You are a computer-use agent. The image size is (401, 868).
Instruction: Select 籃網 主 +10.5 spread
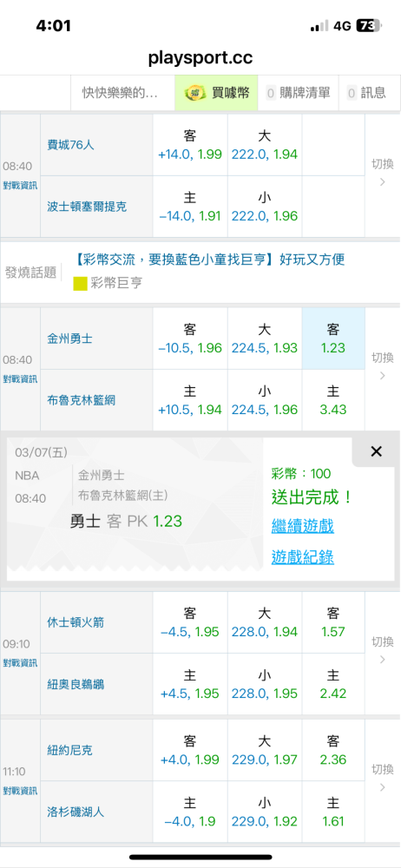190,400
